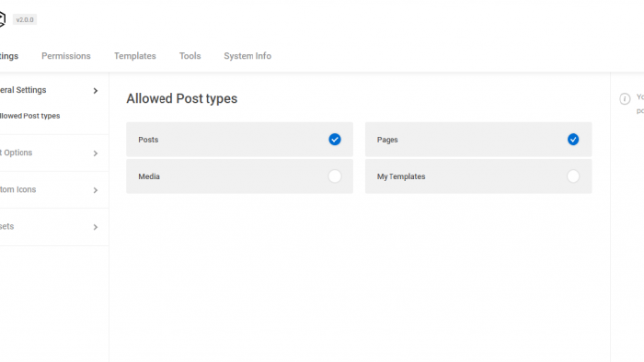Uncheck the Posts post type

tap(335, 140)
